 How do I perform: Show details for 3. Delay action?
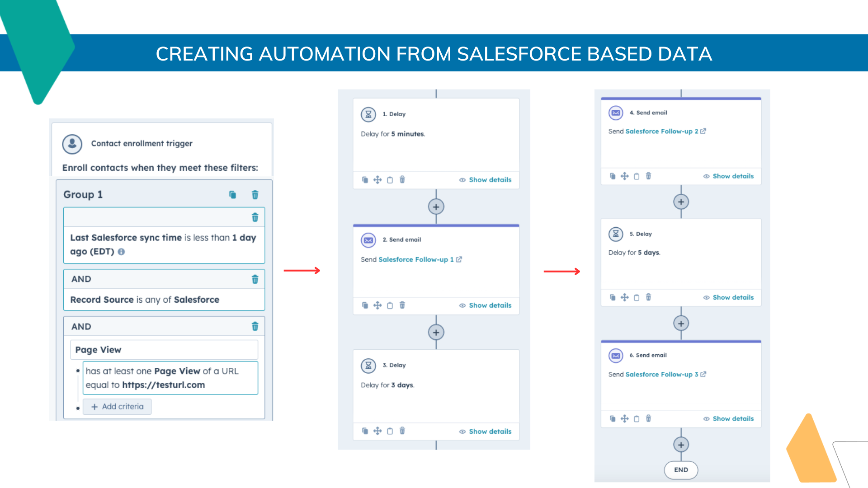(x=486, y=432)
